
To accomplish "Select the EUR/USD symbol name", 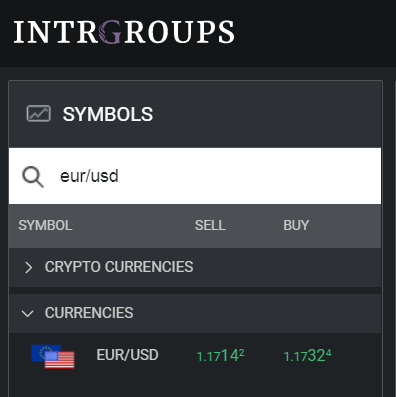I will (x=127, y=355).
